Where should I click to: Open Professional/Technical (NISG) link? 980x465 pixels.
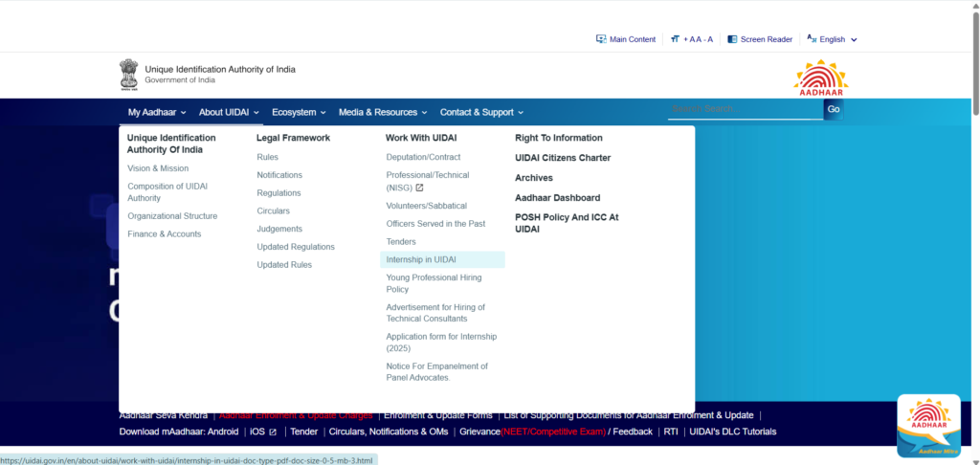[428, 181]
